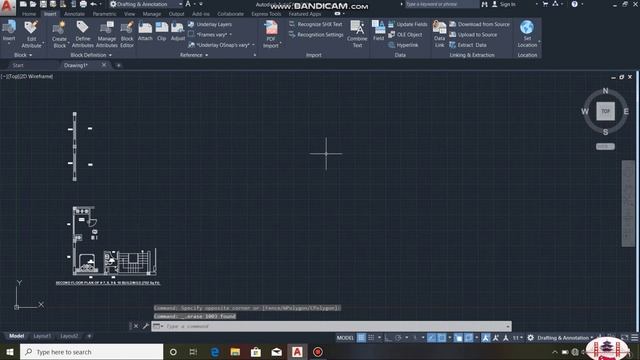Viewport: 640px width, 360px height.
Task: Select the Attach reference tool
Action: pyautogui.click(x=145, y=31)
